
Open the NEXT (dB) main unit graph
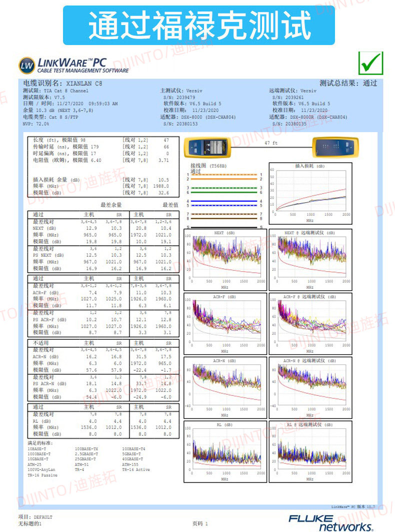(x=225, y=260)
